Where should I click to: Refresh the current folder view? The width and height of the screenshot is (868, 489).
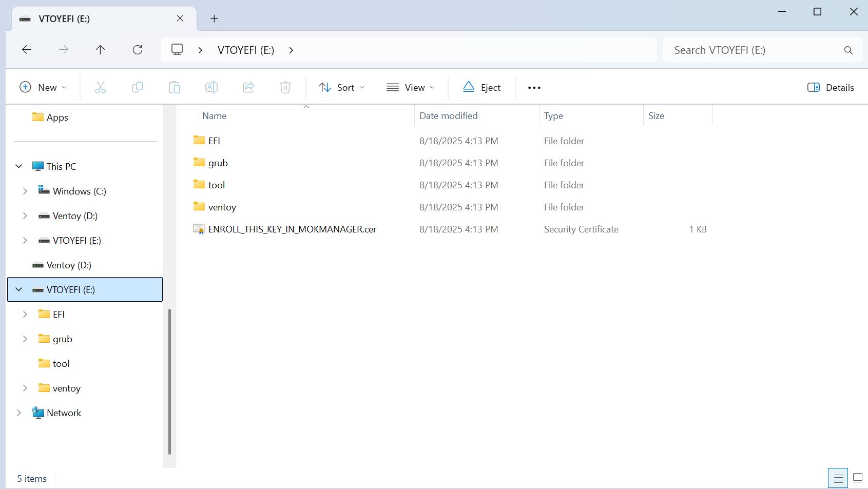(138, 50)
